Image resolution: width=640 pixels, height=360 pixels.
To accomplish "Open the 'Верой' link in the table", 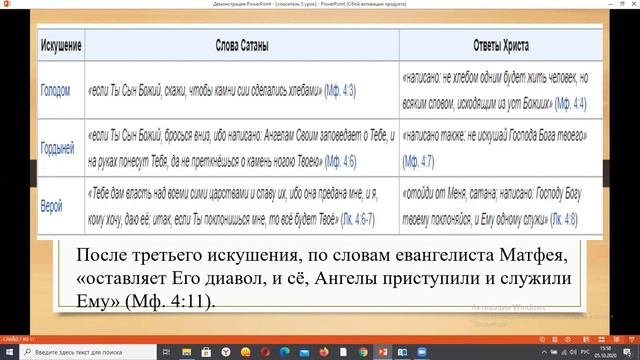I will (51, 206).
